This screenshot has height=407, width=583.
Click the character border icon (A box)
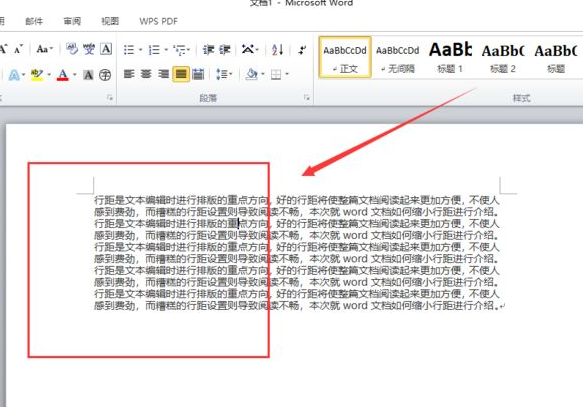(106, 49)
